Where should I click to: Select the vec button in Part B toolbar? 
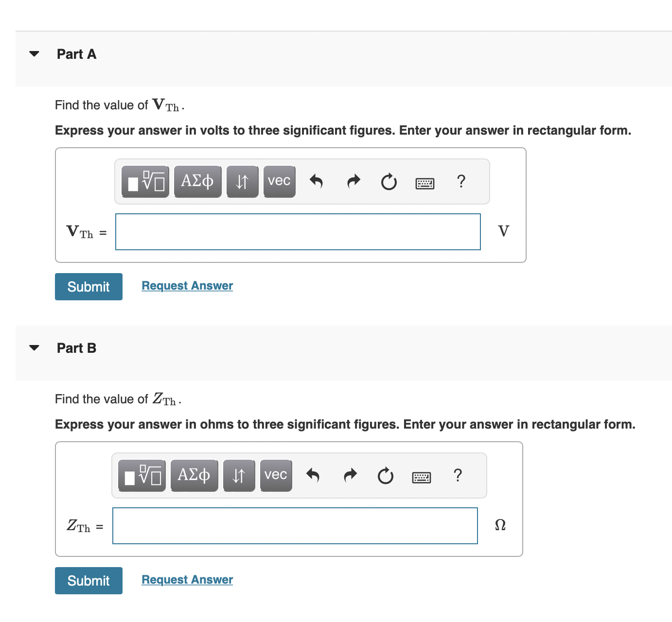coord(275,475)
